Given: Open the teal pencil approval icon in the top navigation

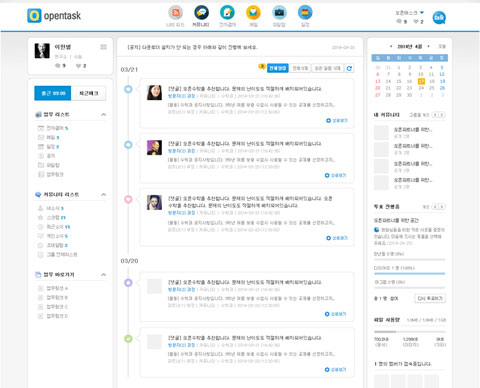Looking at the screenshot, I should [227, 13].
